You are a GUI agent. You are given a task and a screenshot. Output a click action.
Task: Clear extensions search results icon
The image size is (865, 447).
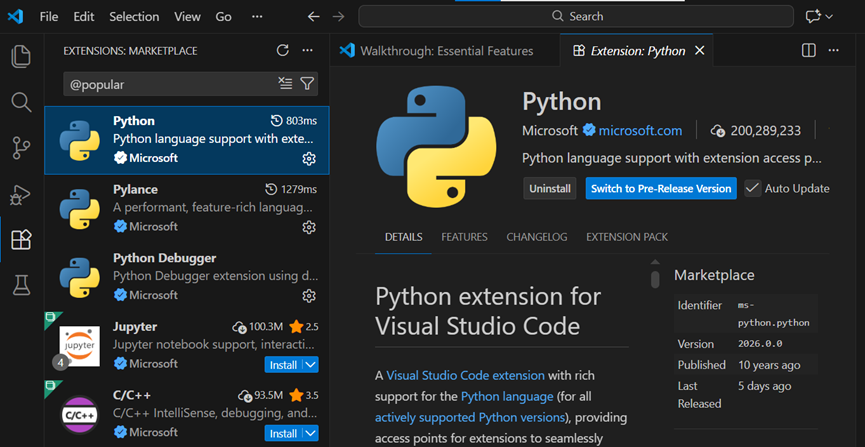[x=286, y=84]
